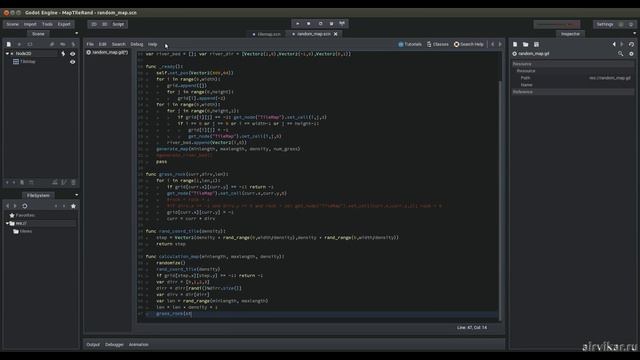Load a resource from disk in Inspector
Image resolution: width=640 pixels, height=360 pixels.
pyautogui.click(x=526, y=44)
